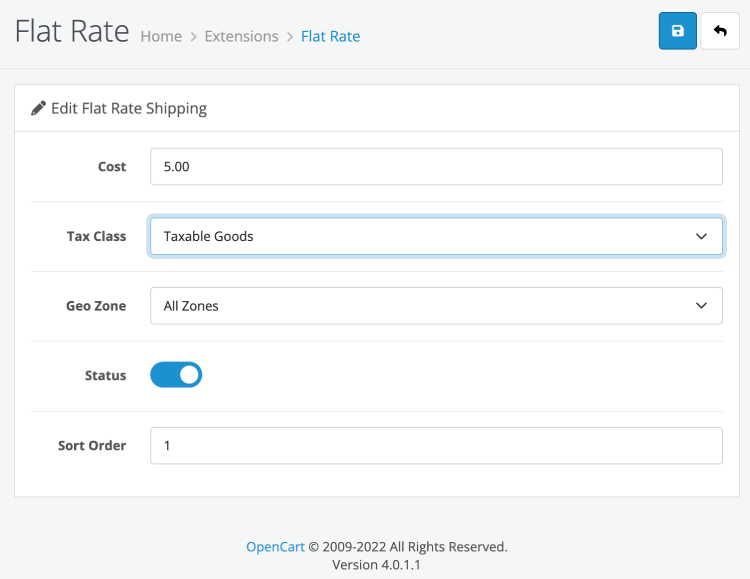Open the Geo Zone dropdown
750x579 pixels.
(x=436, y=306)
